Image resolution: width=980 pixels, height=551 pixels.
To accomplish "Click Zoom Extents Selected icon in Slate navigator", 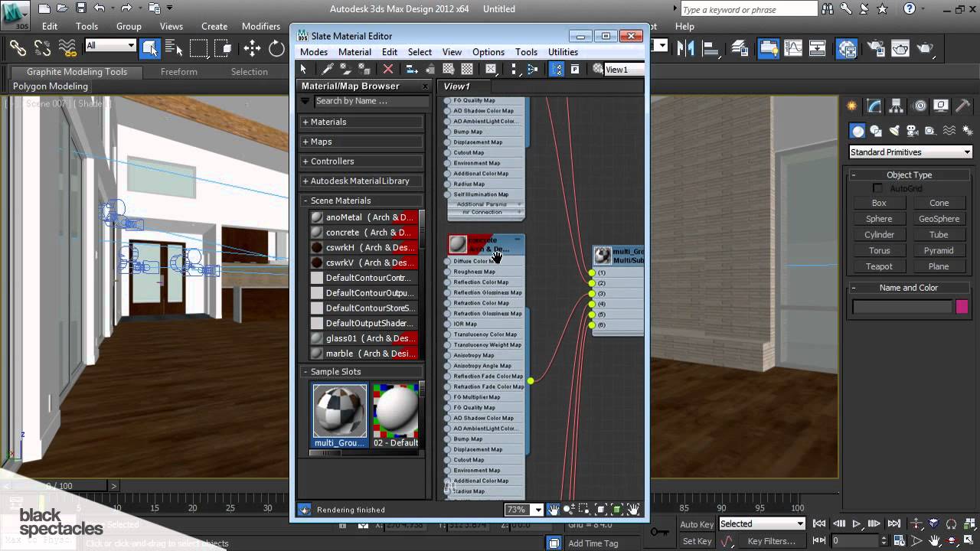I will (617, 510).
